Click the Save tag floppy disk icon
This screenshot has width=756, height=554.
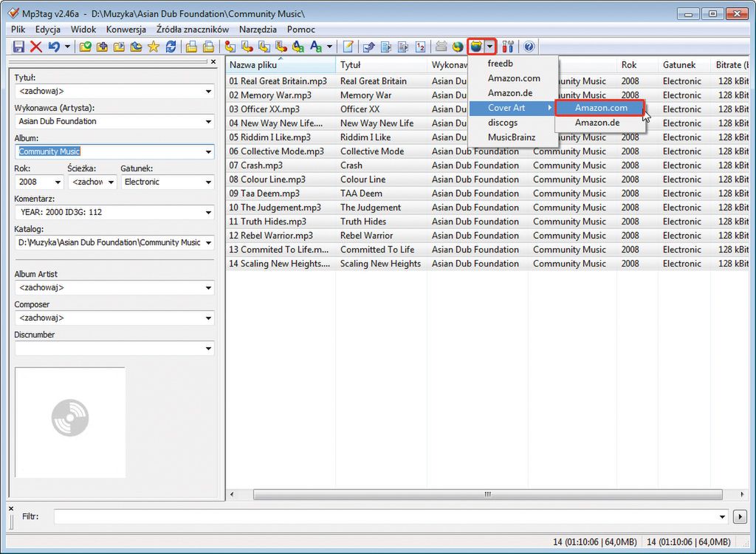click(x=19, y=47)
